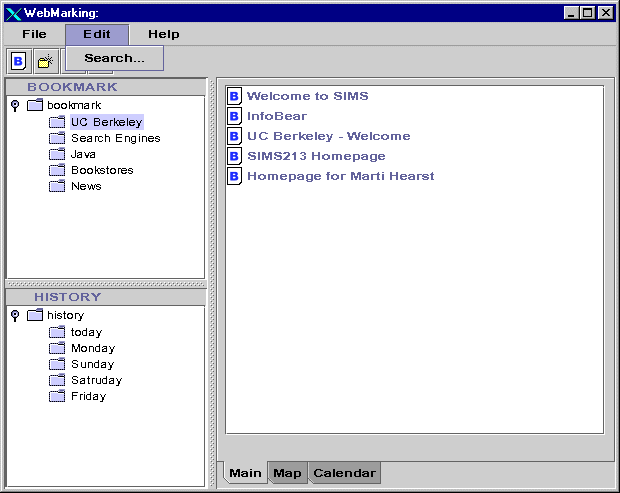
Task: Select the bookmark root label
Action: point(74,105)
